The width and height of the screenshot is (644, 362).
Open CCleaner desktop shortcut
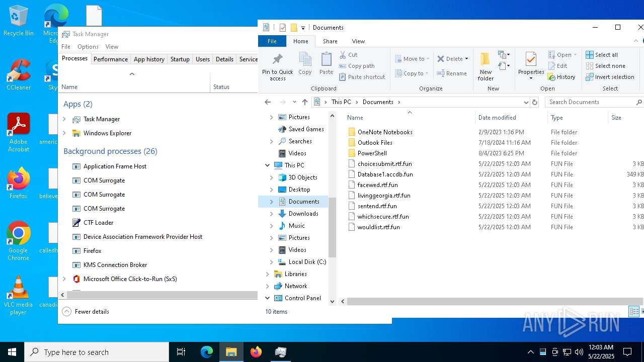[19, 74]
